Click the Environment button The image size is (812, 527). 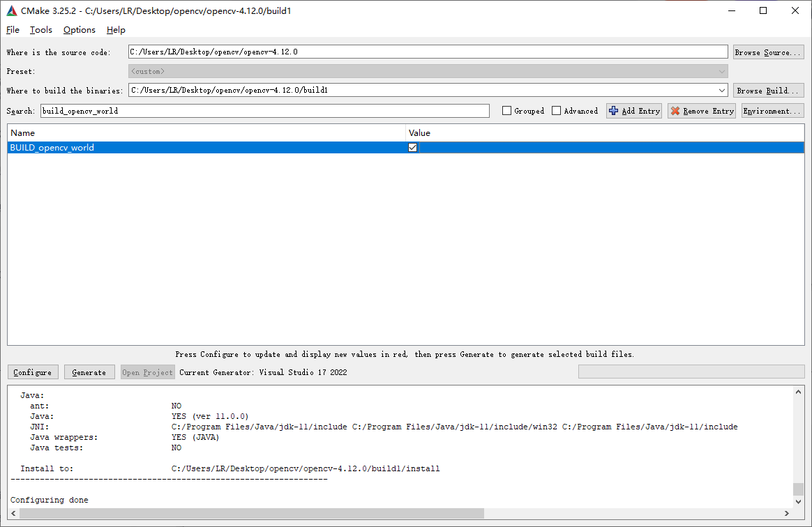click(772, 110)
